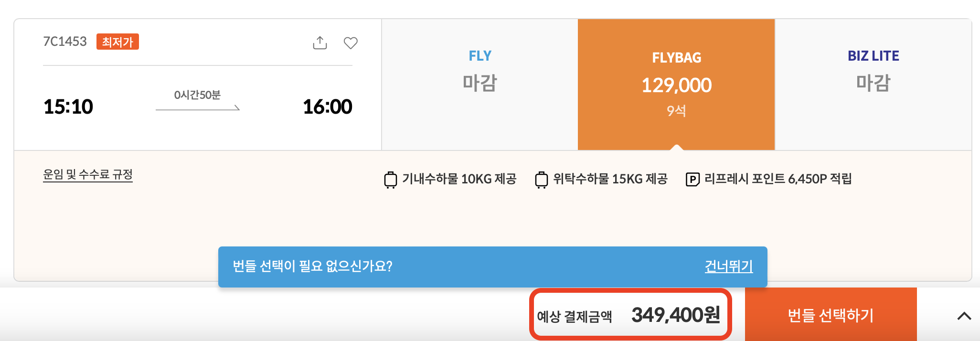
Task: Click the carry-on baggage 10KG icon
Action: point(392,180)
